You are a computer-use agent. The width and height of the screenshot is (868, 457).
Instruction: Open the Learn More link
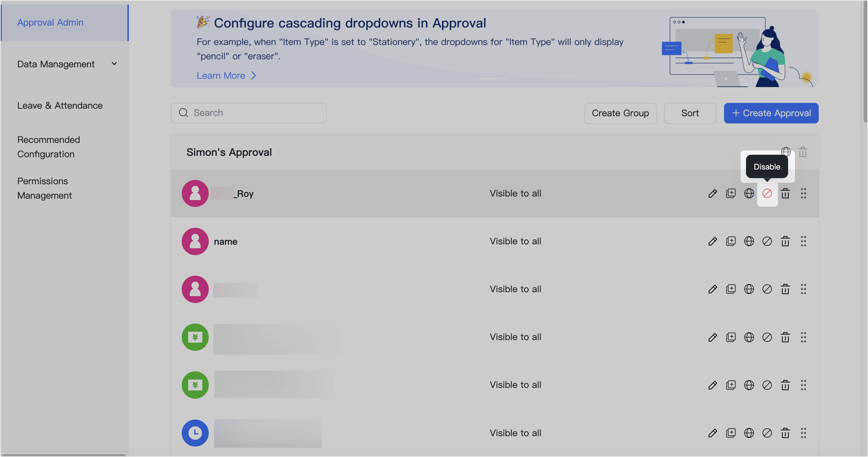[x=221, y=75]
